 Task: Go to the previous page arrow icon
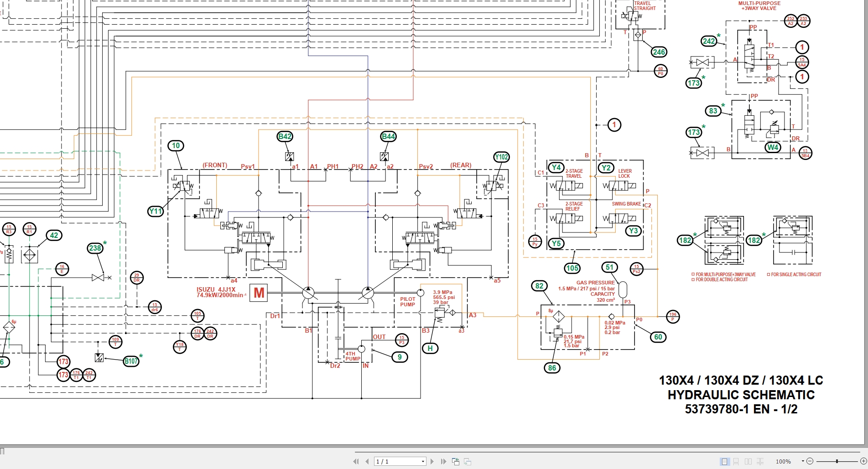[367, 461]
